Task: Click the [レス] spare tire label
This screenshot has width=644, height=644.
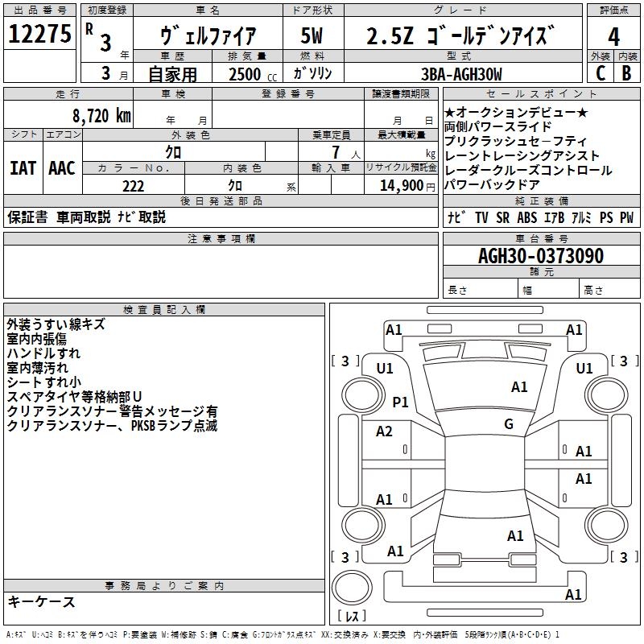Action: pos(352,615)
